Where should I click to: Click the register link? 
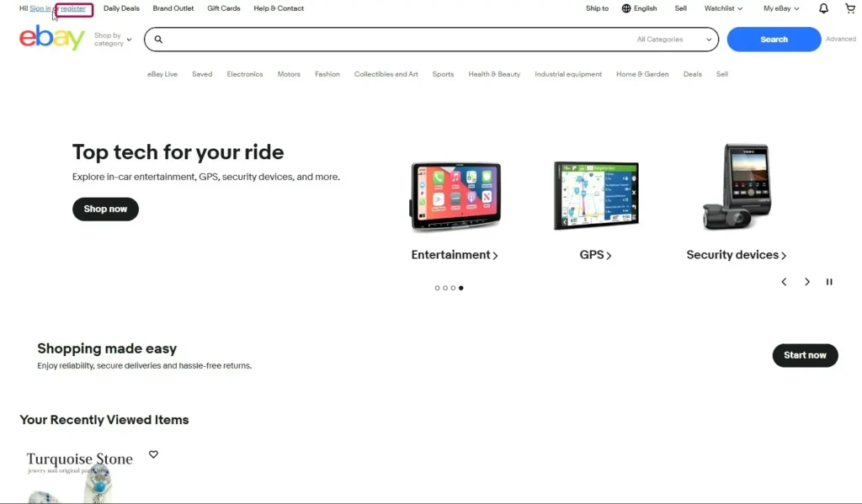(73, 8)
